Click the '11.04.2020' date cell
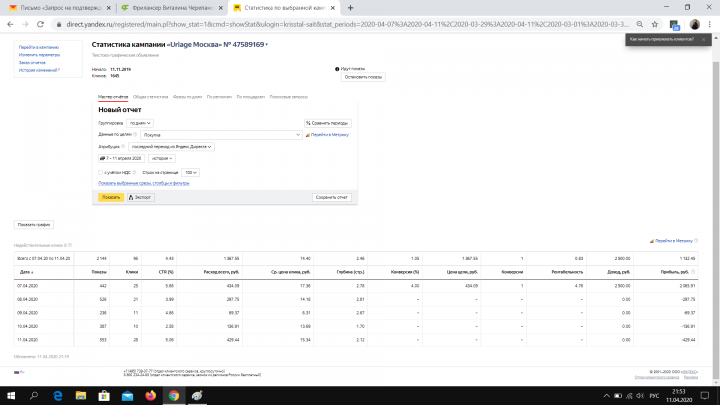This screenshot has width=720, height=405. pyautogui.click(x=28, y=340)
